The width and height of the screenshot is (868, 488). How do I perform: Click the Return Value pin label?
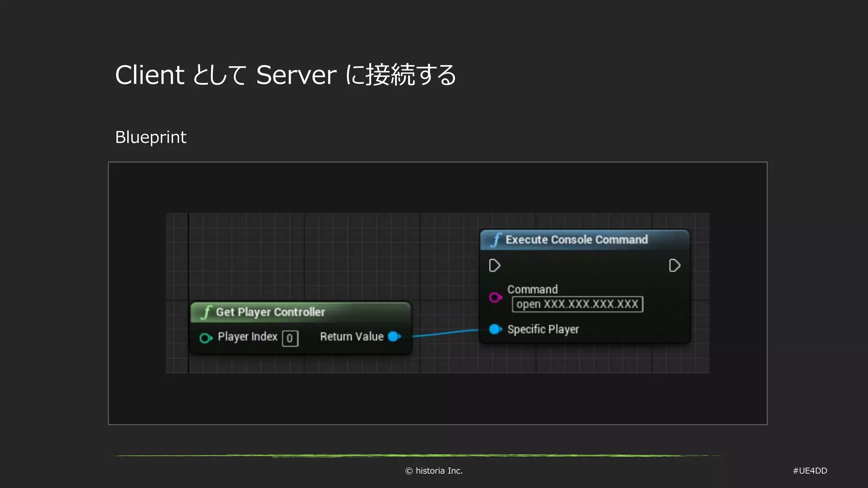coord(352,337)
